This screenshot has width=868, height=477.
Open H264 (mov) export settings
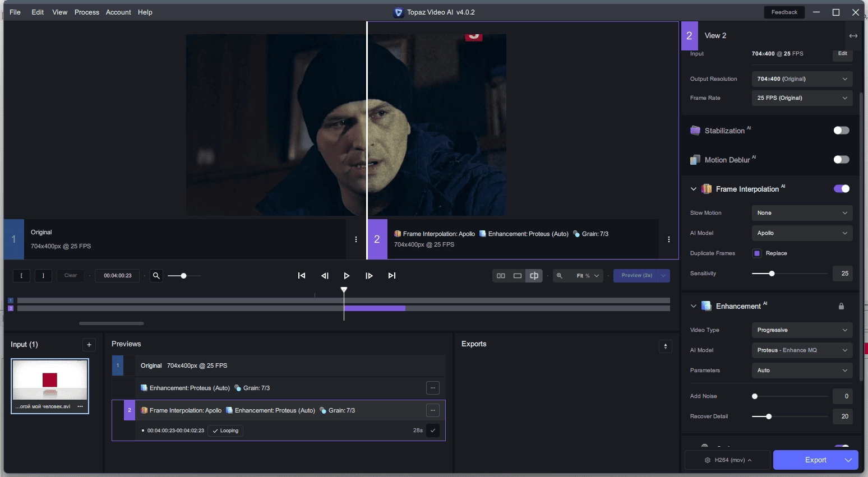click(728, 460)
